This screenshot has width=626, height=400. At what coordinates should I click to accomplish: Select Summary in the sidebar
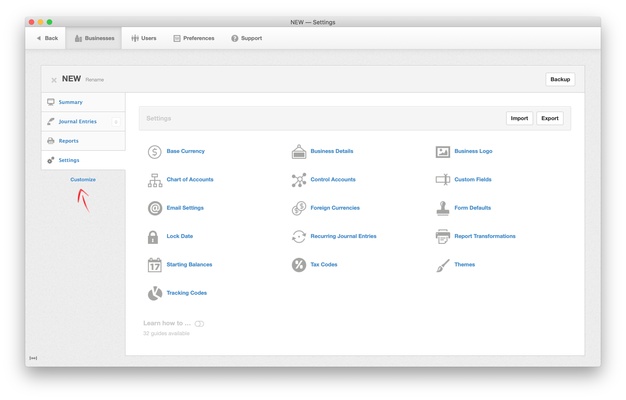(x=83, y=102)
